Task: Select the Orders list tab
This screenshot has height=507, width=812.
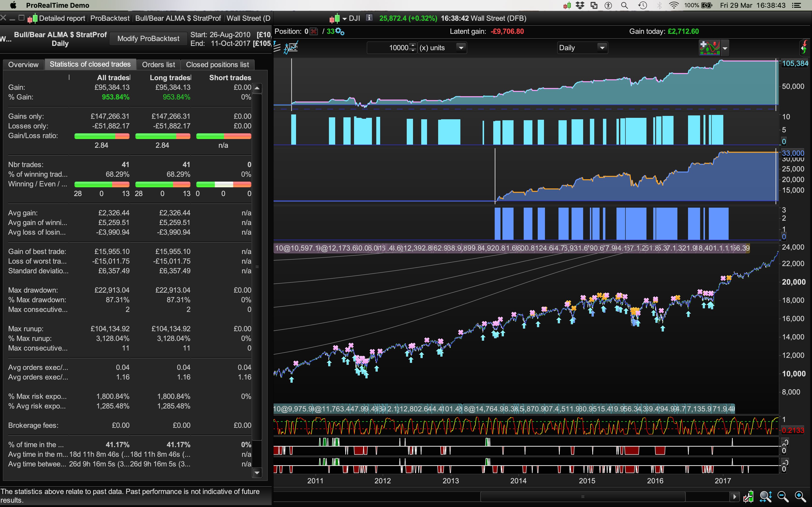Action: [158, 64]
